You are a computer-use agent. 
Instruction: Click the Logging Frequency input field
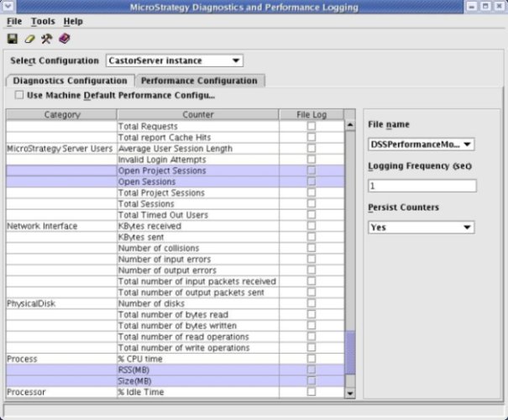click(x=422, y=186)
